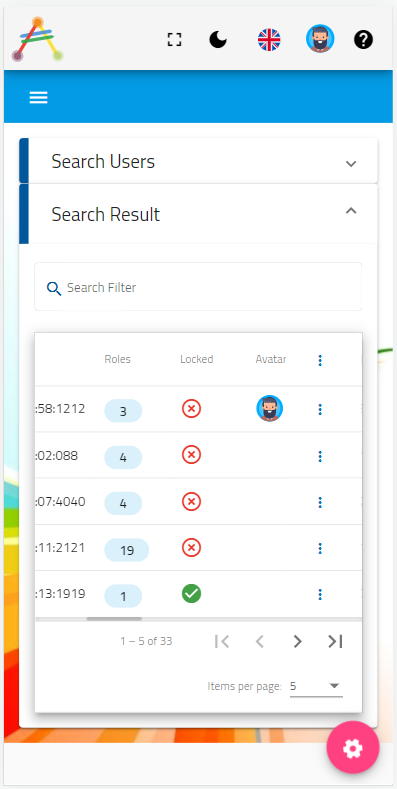Image resolution: width=397 pixels, height=789 pixels.
Task: Switch to dark mode with the moon icon
Action: point(218,39)
